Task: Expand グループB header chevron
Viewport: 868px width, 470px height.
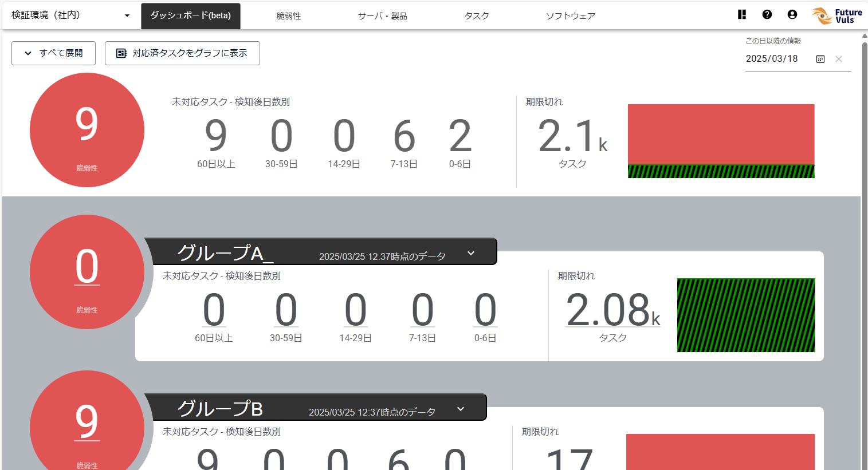Action: pos(461,409)
